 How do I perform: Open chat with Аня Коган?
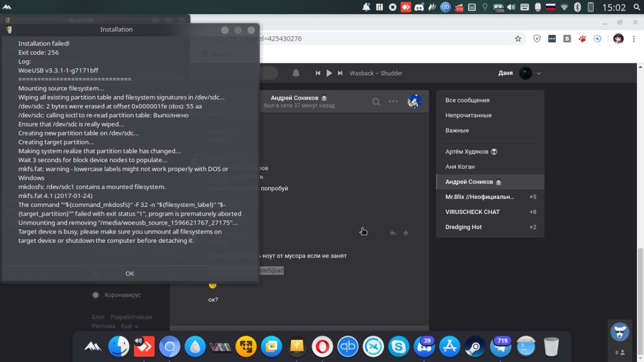(x=490, y=167)
